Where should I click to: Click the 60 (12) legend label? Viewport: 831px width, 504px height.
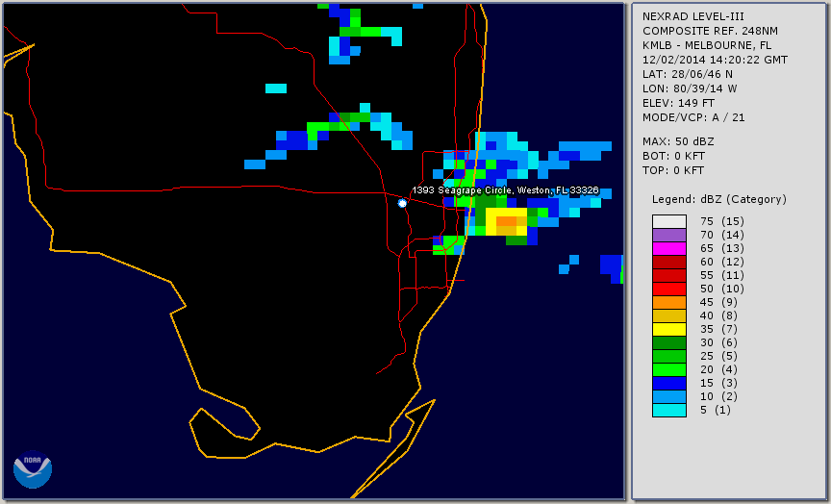721,262
